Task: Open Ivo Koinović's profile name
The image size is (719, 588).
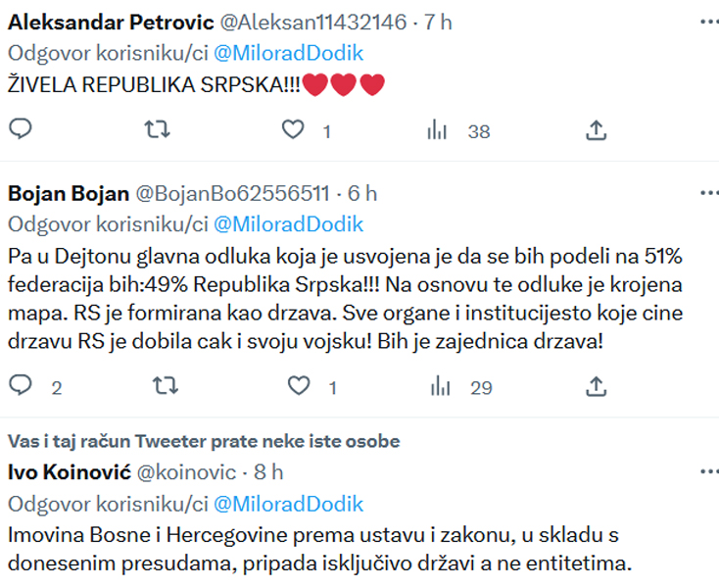Action: [x=70, y=472]
